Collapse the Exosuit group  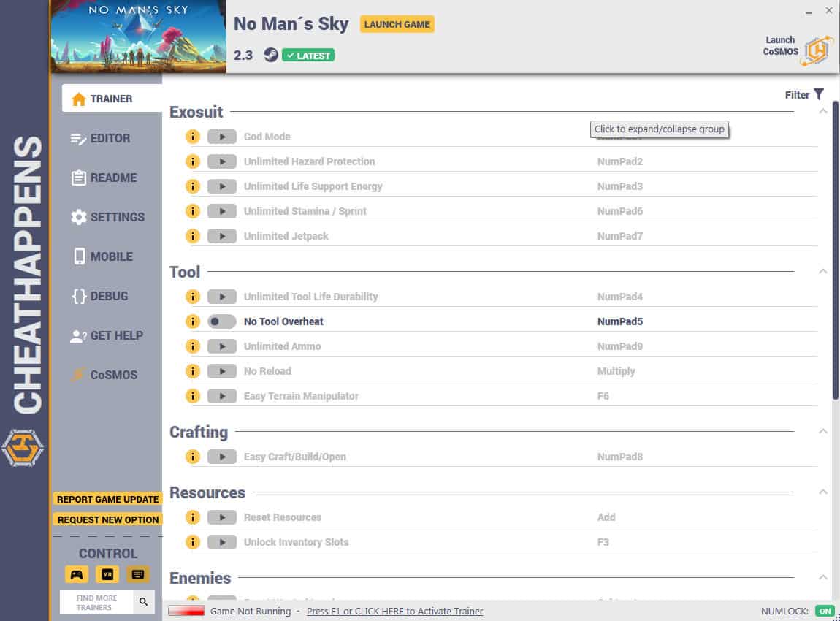(823, 112)
